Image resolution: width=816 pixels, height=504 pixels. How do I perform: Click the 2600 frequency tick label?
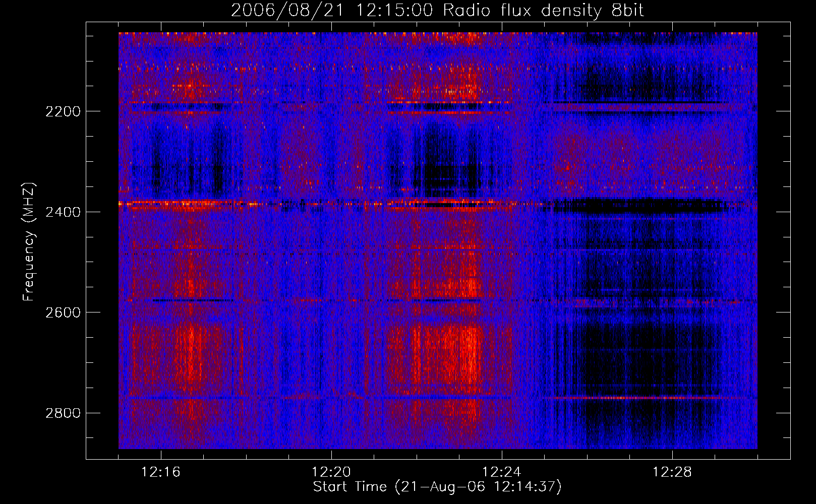(63, 312)
